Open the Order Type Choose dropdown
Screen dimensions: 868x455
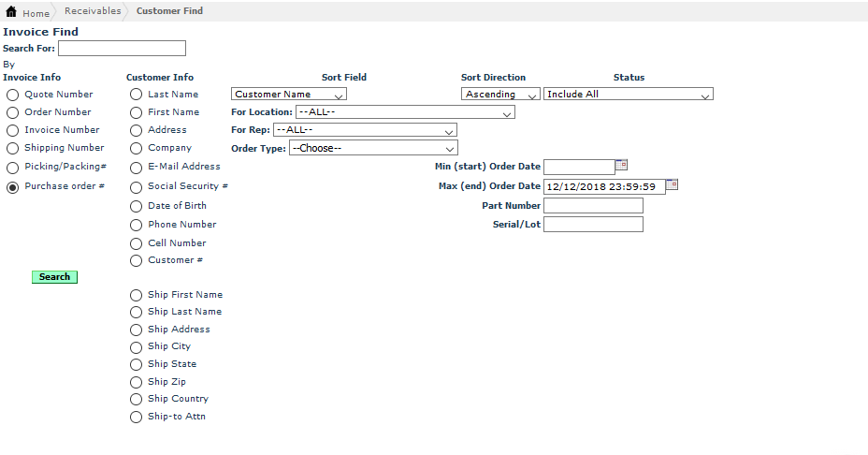[373, 148]
